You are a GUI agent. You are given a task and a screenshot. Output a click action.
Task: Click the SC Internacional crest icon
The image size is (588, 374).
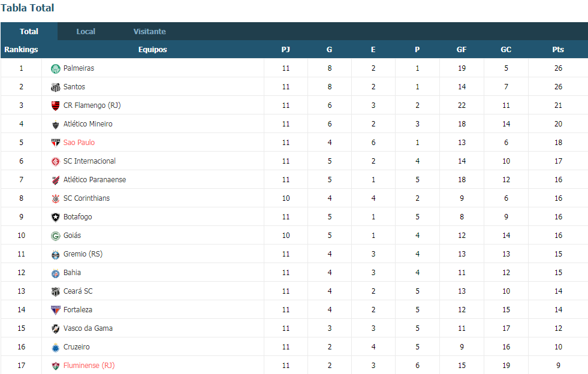pyautogui.click(x=56, y=162)
